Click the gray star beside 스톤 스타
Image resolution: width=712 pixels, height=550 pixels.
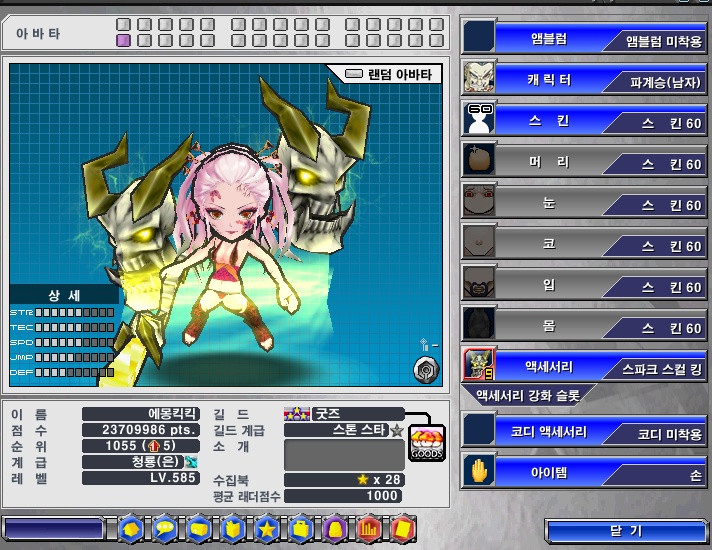pos(397,430)
